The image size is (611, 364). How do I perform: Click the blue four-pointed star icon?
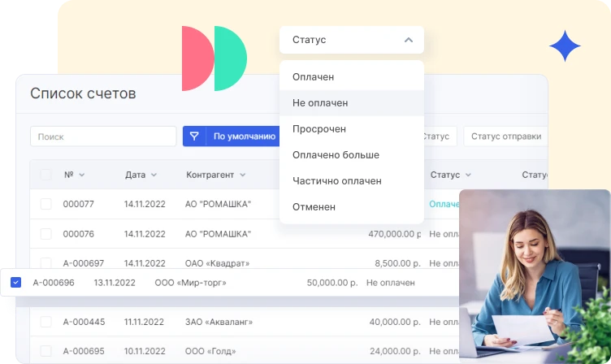pos(565,46)
